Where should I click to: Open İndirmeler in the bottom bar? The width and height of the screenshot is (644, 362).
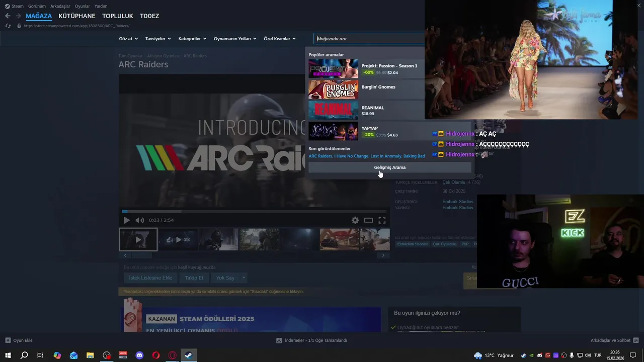311,340
